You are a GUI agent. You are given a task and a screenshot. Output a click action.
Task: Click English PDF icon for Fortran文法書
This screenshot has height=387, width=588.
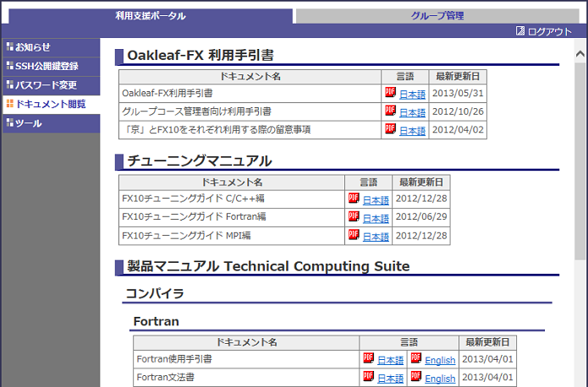(x=416, y=376)
